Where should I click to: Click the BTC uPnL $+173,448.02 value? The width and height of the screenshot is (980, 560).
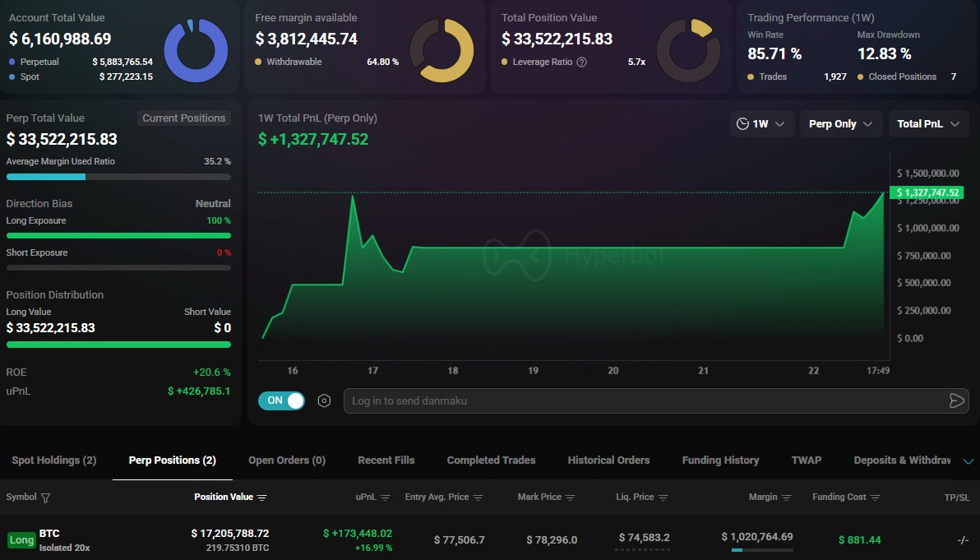click(358, 533)
